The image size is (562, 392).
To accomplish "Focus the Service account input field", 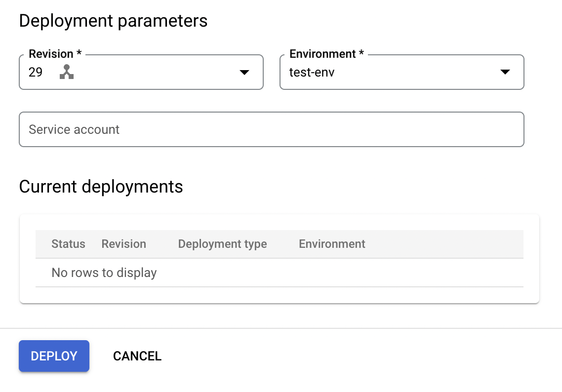I will pos(271,129).
